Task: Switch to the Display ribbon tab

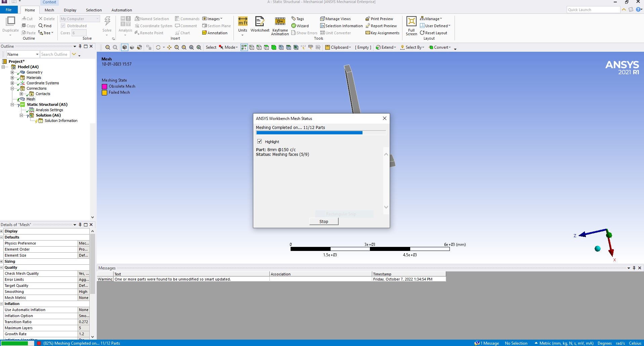Action: 70,10
